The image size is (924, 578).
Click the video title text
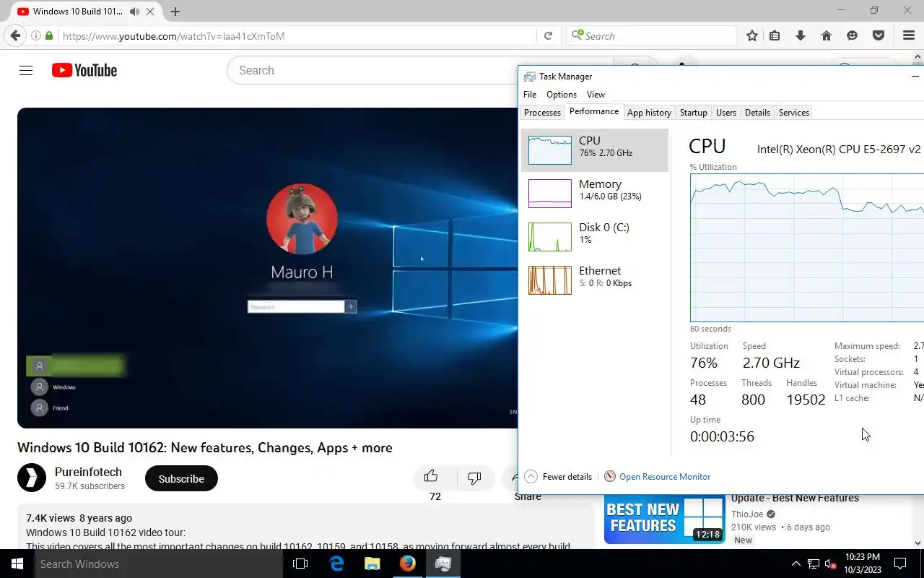pyautogui.click(x=205, y=448)
